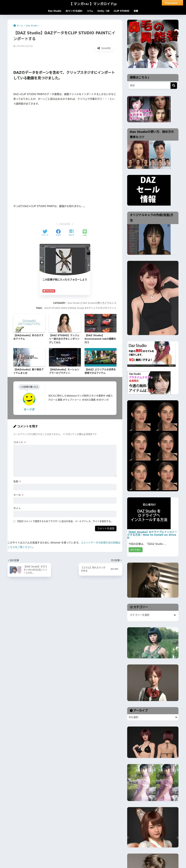Click the search magnifier button
The height and width of the screenshot is (868, 186).
coord(174,86)
